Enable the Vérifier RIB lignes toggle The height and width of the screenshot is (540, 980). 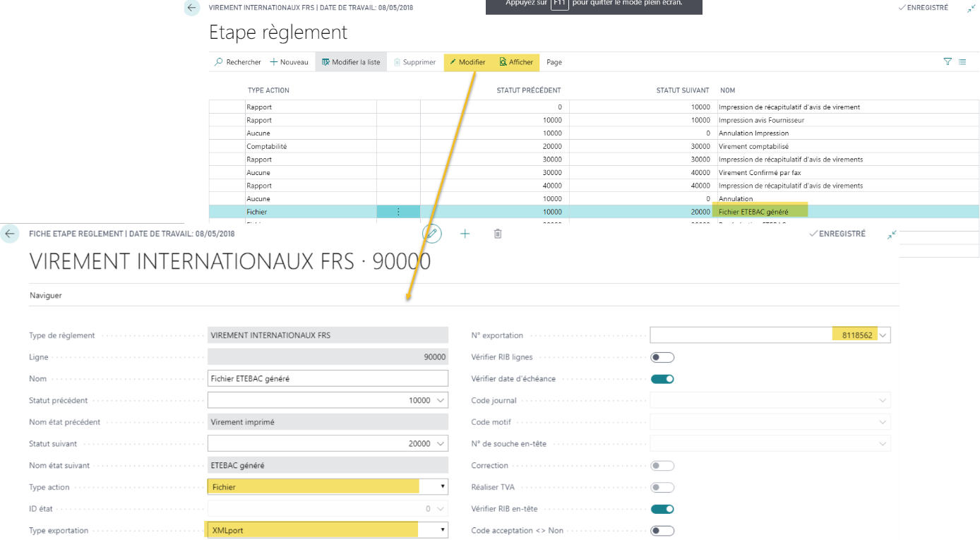662,357
